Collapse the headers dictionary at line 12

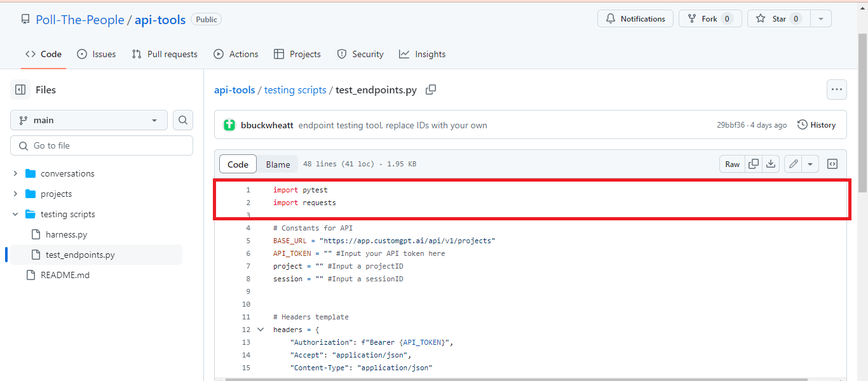click(x=261, y=329)
